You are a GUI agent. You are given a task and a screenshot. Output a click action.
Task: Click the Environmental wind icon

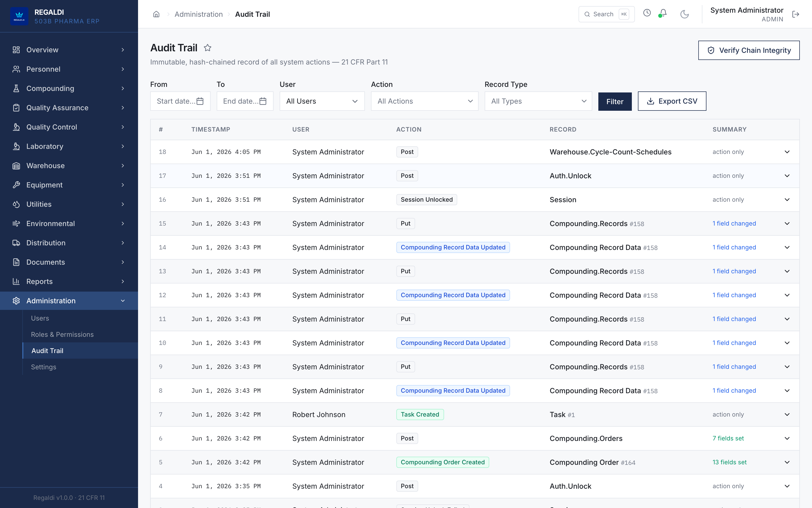tap(16, 224)
